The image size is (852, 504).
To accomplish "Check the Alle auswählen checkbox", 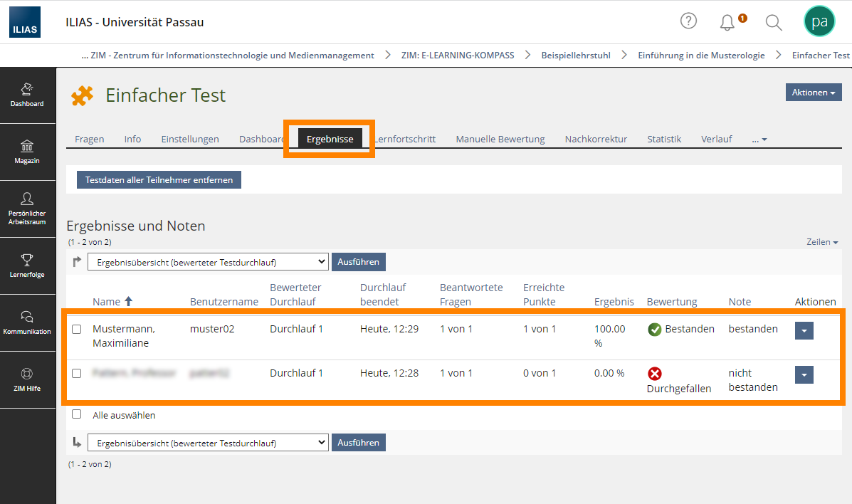I will pos(77,414).
